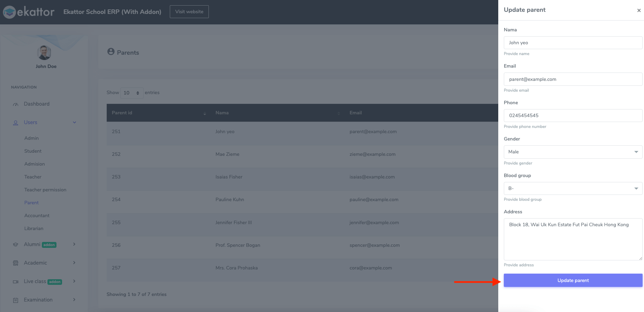Screen dimensions: 644x312
Task: Expand the Academic menu arrow
Action: (74, 263)
